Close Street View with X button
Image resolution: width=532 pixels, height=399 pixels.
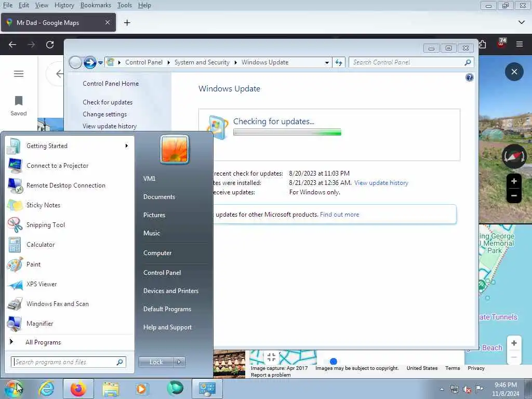tap(514, 72)
